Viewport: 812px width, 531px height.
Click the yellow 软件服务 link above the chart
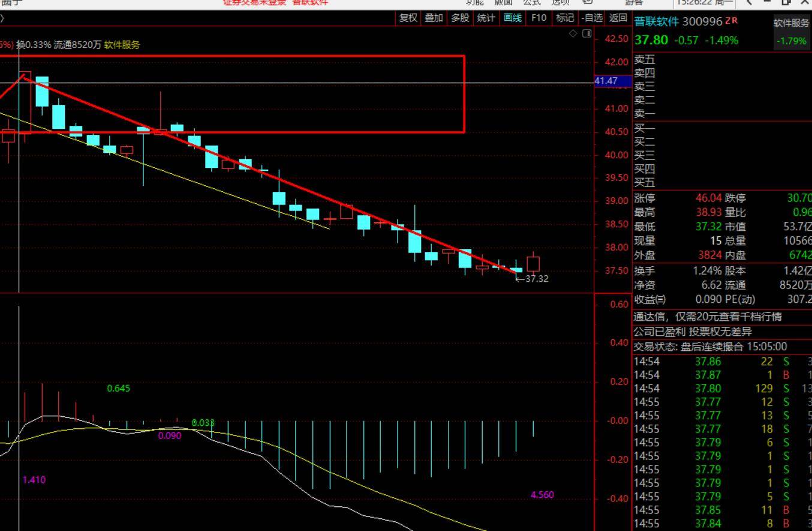[x=122, y=45]
